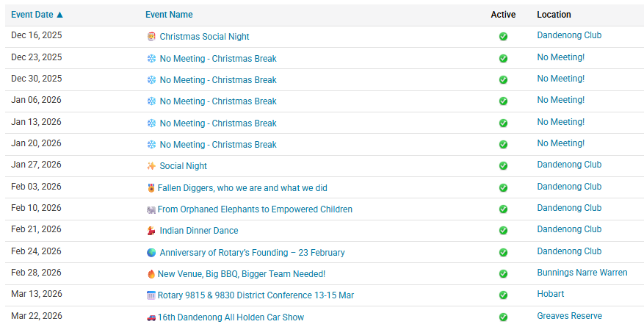Click the elephant icon beside Orphaned Elephants event

point(151,209)
